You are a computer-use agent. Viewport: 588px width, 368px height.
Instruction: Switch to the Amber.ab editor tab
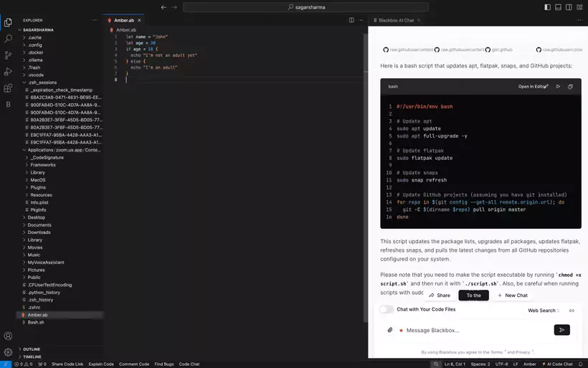pos(124,20)
